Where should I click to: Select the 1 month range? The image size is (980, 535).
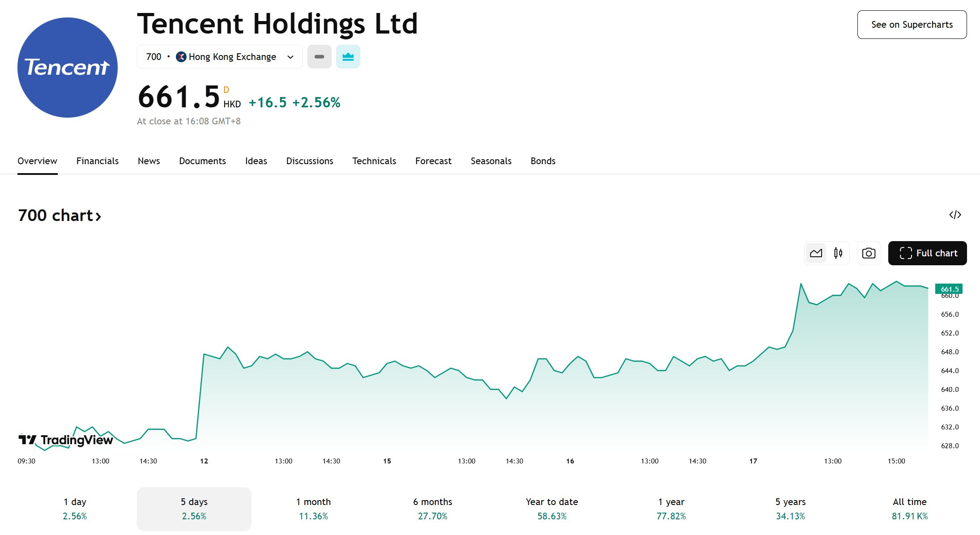(x=313, y=509)
